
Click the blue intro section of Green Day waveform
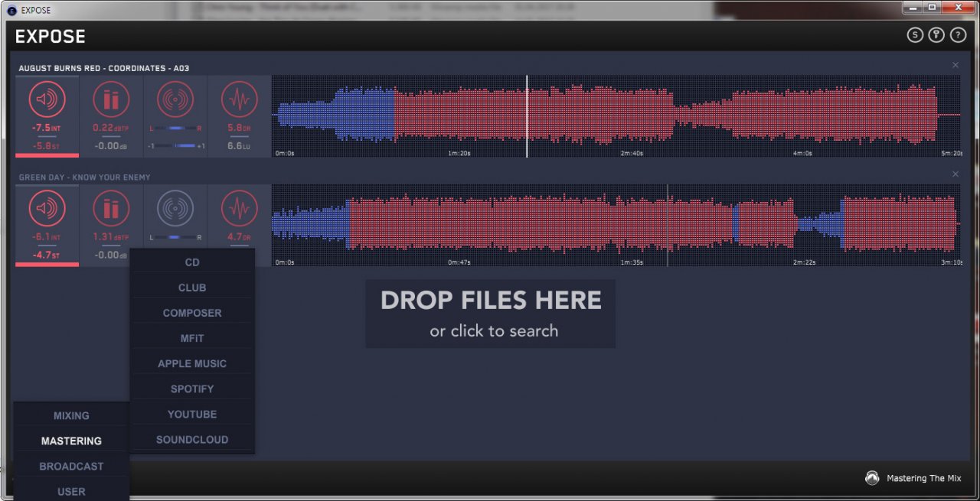(x=312, y=225)
